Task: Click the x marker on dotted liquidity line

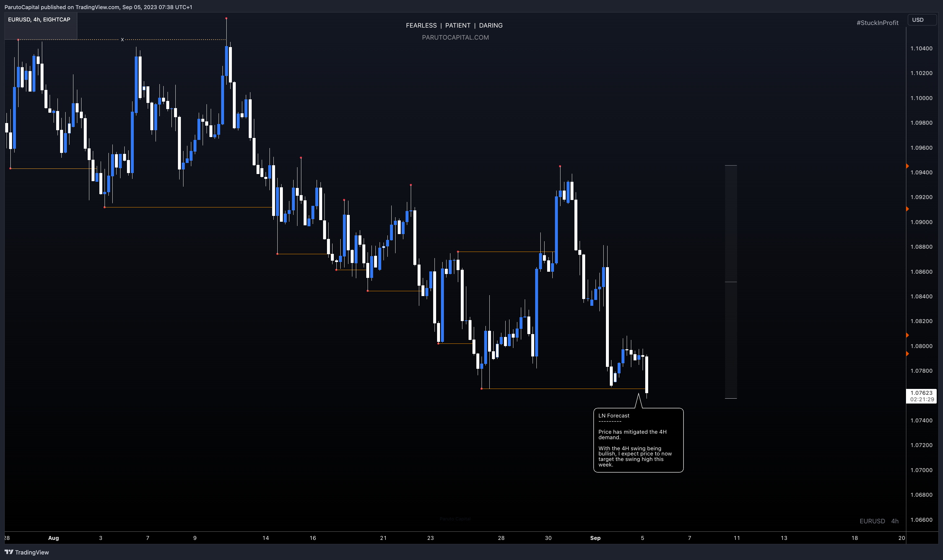Action: tap(122, 39)
